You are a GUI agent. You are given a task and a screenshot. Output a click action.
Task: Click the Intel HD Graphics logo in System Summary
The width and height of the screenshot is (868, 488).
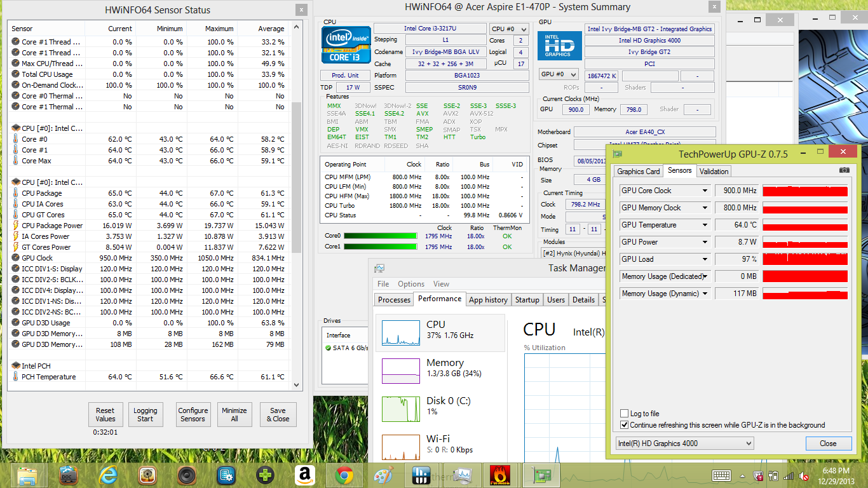click(559, 45)
